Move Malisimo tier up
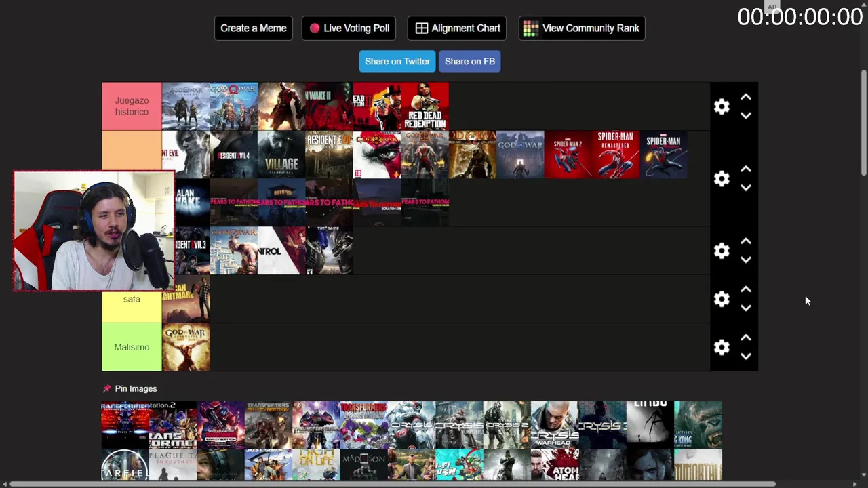Viewport: 868px width, 488px height. (746, 338)
